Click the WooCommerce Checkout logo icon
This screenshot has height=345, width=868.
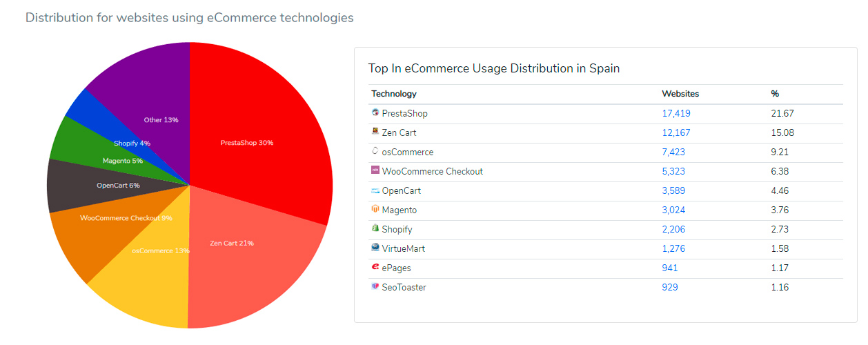[x=375, y=170]
